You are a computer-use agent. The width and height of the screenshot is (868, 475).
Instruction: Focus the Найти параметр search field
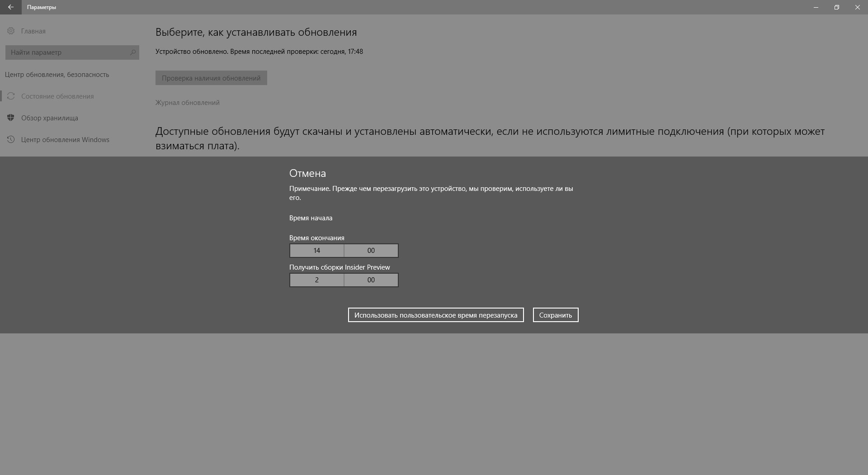click(x=68, y=52)
